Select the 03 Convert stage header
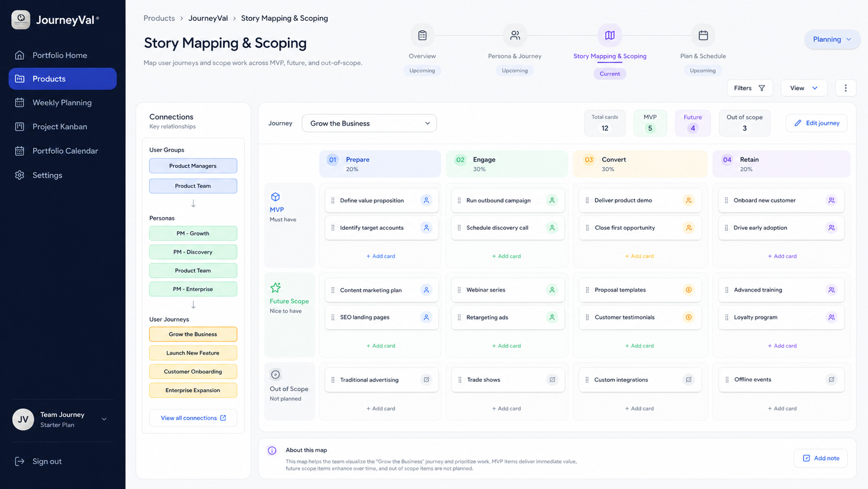Image resolution: width=868 pixels, height=489 pixels. (640, 164)
